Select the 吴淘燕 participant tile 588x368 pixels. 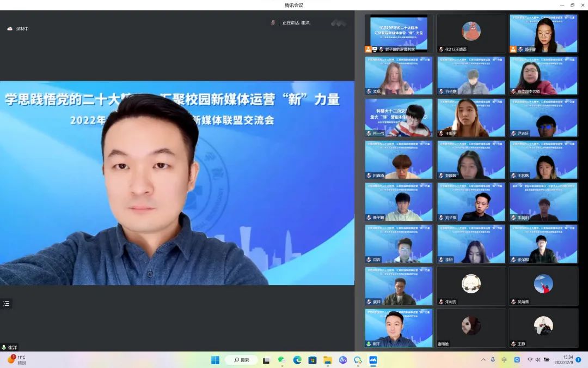pyautogui.click(x=543, y=286)
